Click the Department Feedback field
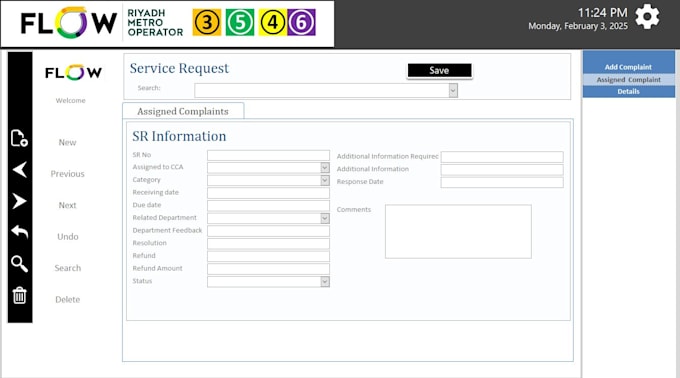The height and width of the screenshot is (378, 680). [x=268, y=231]
